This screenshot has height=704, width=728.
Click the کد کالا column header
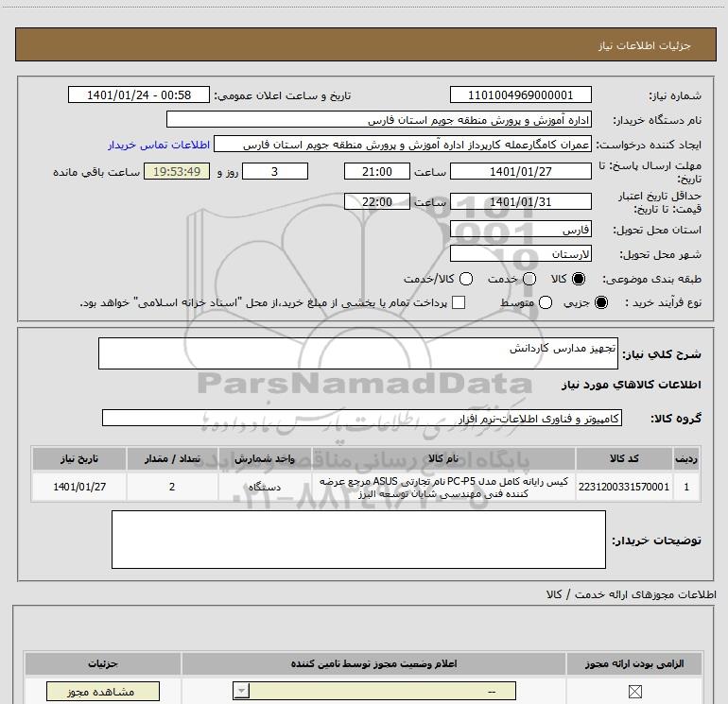624,459
